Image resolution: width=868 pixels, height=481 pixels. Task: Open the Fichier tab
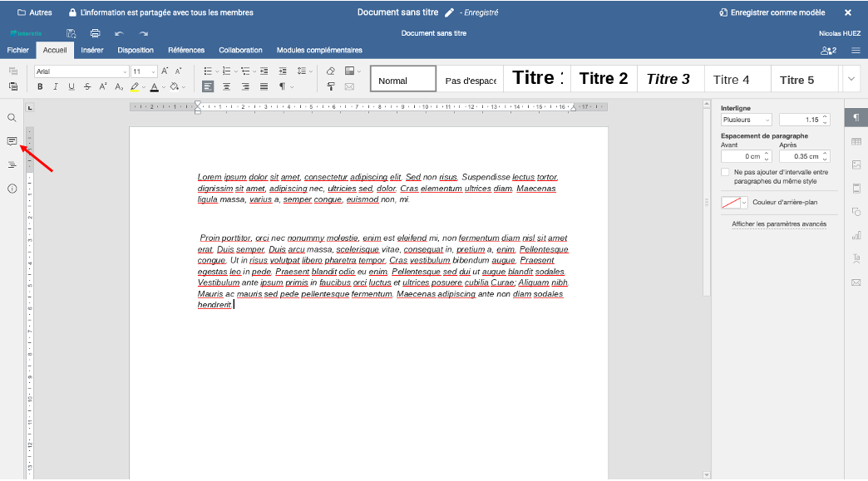tap(17, 50)
